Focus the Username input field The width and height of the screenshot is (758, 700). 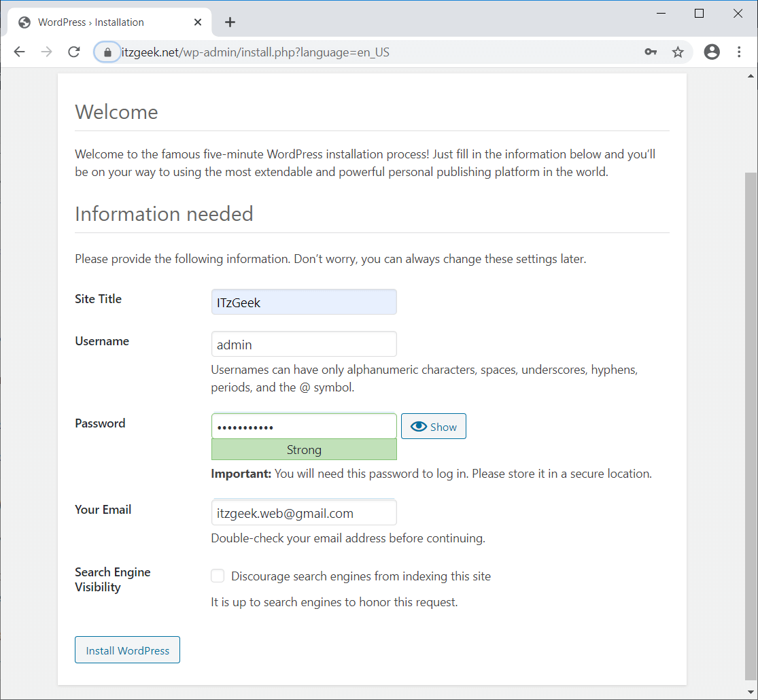304,344
